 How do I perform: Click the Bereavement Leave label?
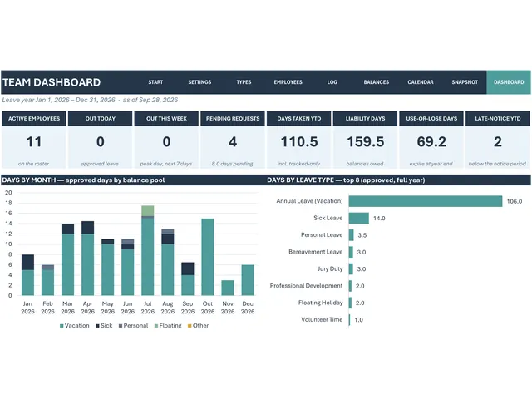[x=316, y=252]
